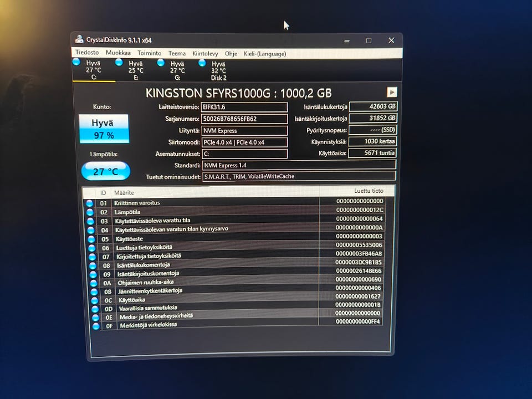
Task: Select the Käytettävissäoleva varattu tila row
Action: pyautogui.click(x=235, y=220)
